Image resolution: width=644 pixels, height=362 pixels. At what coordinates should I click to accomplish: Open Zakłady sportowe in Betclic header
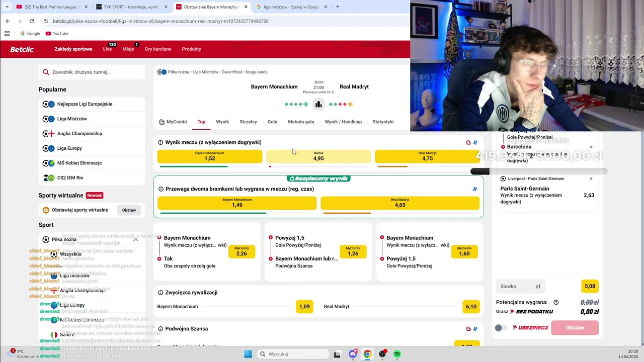tap(73, 49)
